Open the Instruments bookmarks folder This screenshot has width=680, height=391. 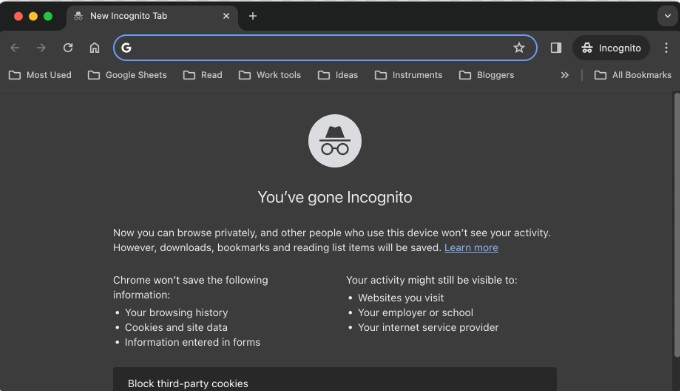[409, 75]
